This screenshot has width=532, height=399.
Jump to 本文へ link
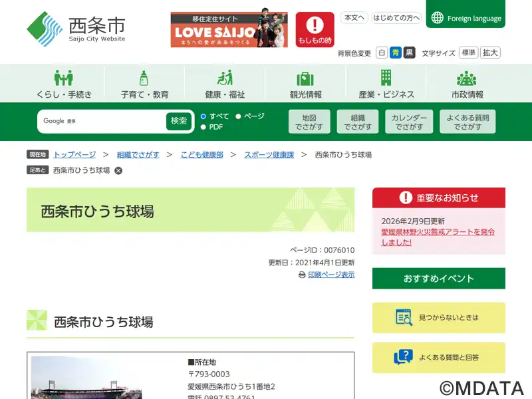(x=354, y=18)
